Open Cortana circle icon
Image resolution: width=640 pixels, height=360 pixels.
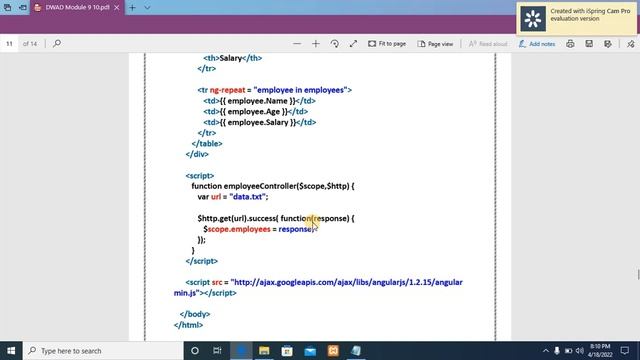tap(195, 351)
